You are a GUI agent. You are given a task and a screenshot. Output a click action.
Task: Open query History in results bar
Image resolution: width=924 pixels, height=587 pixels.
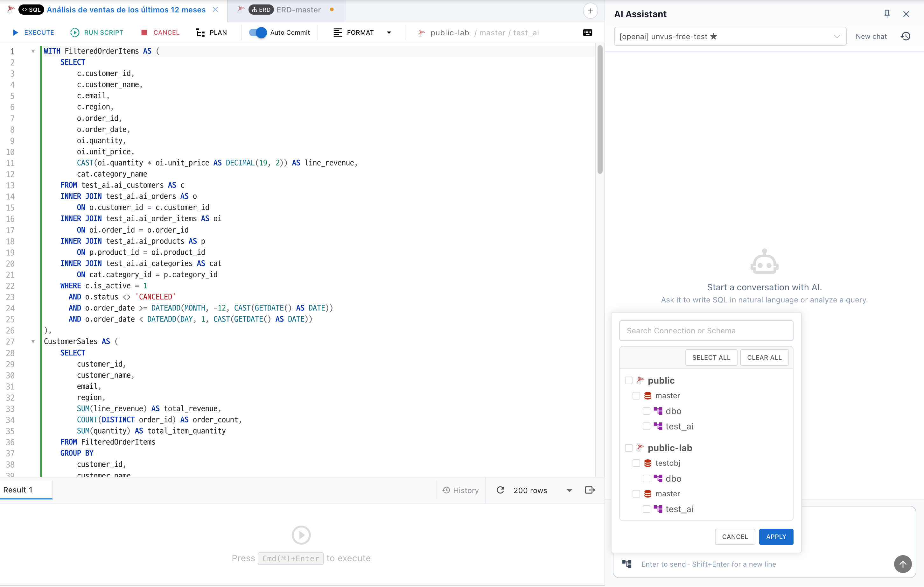coord(460,490)
